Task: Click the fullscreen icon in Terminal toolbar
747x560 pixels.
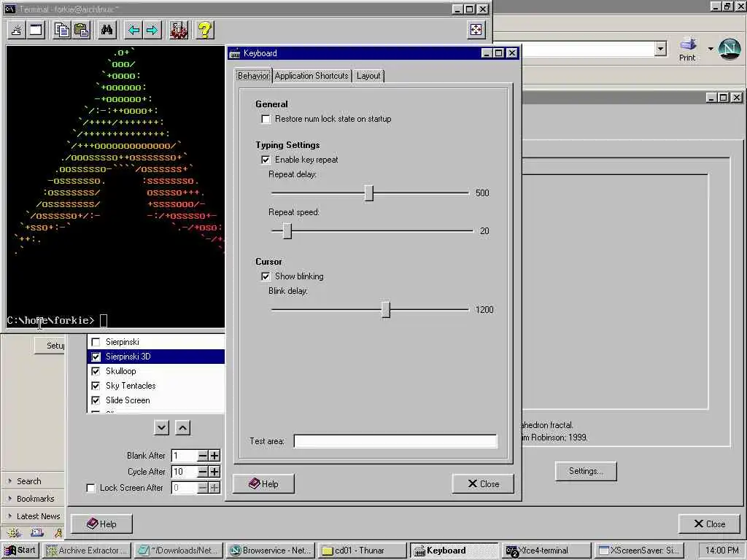Action: (x=476, y=30)
